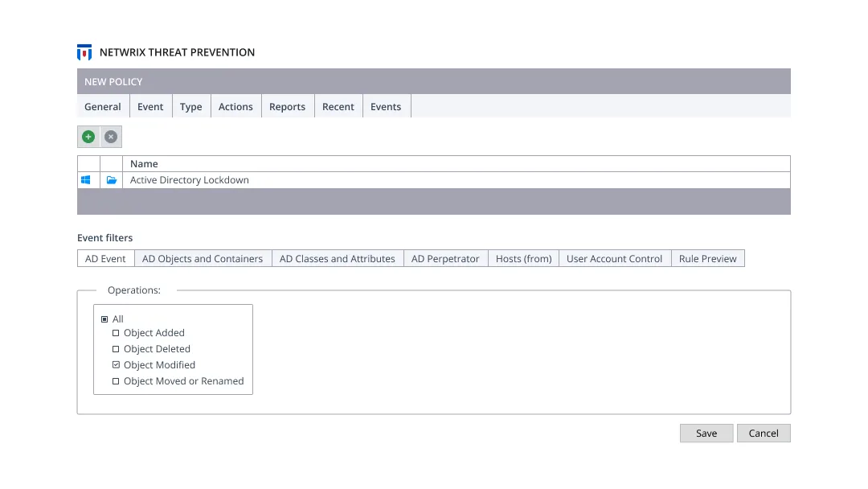Viewport: 868px width, 489px height.
Task: Click the Save button
Action: coord(706,433)
